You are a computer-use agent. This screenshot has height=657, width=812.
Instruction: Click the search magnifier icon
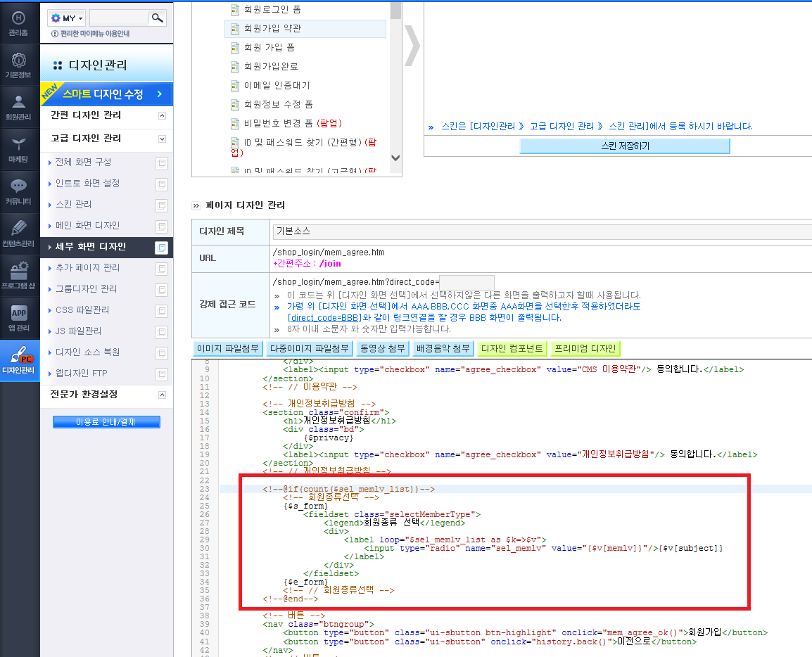[x=157, y=18]
